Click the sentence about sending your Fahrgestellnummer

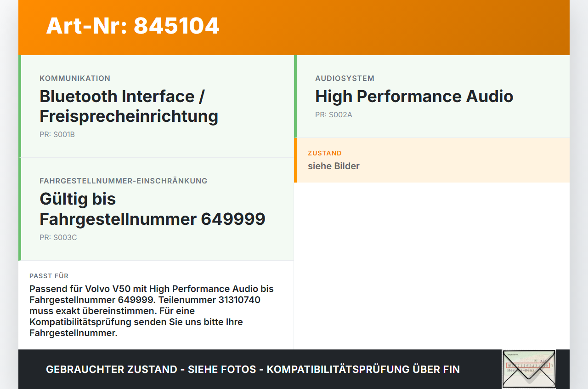coord(136,322)
